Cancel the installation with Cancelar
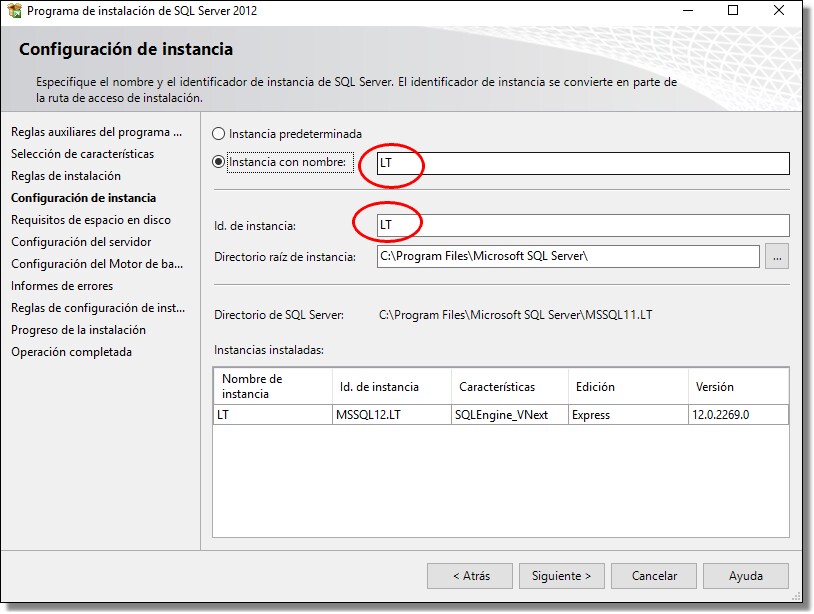The width and height of the screenshot is (814, 614). [654, 576]
